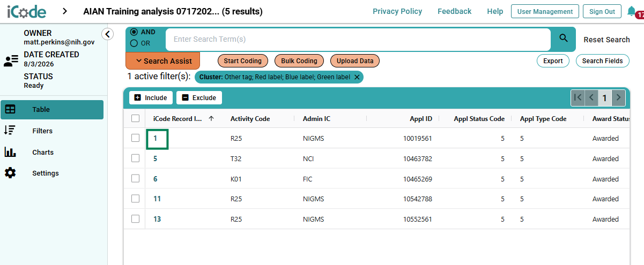Image resolution: width=644 pixels, height=265 pixels.
Task: Click the owner profile card icon
Action: tap(11, 61)
